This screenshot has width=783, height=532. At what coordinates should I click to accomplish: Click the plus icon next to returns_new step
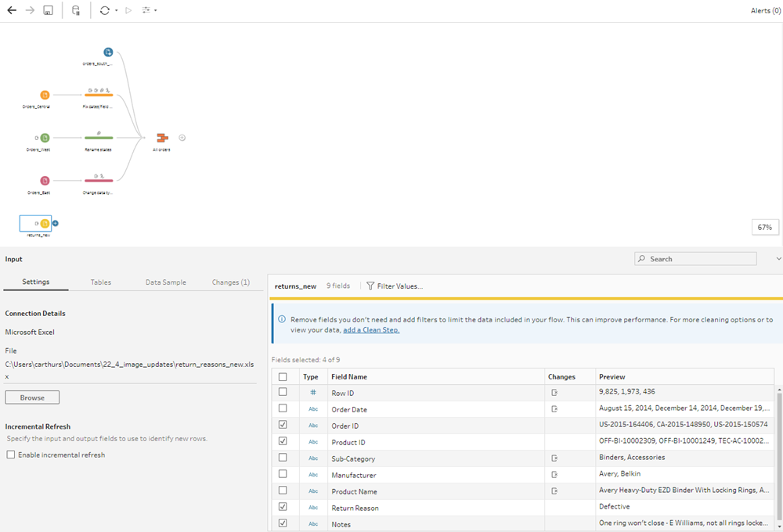click(56, 223)
